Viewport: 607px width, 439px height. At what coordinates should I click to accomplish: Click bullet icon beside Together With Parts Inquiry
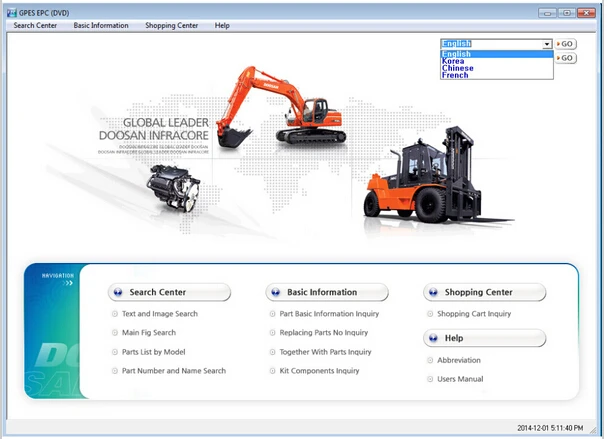tap(273, 352)
